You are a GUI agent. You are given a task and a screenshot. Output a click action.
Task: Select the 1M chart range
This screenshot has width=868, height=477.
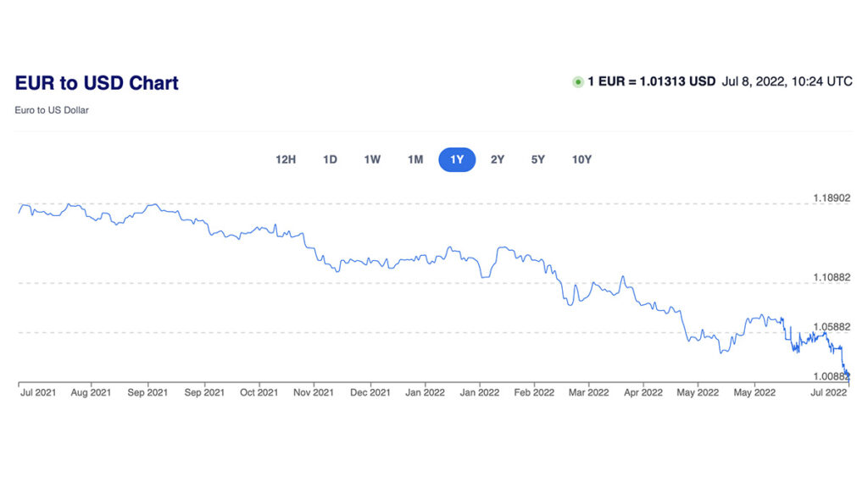click(x=415, y=159)
